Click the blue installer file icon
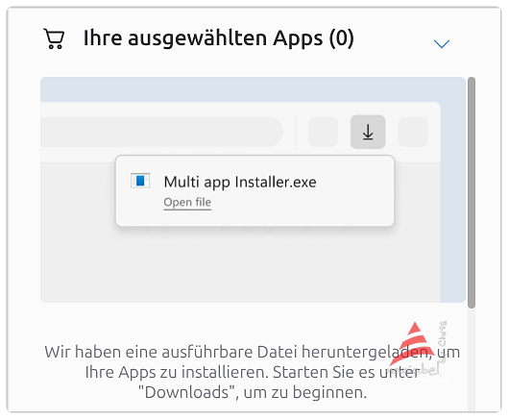 click(x=140, y=181)
